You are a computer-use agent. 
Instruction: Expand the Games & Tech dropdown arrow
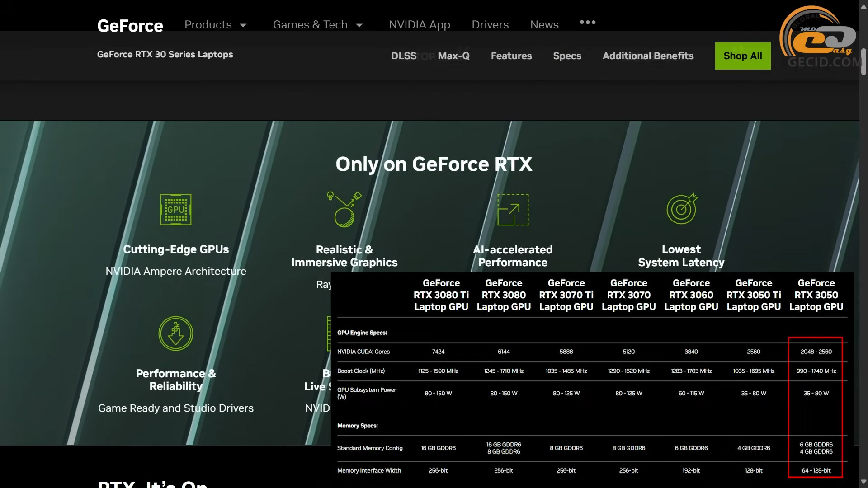click(359, 25)
